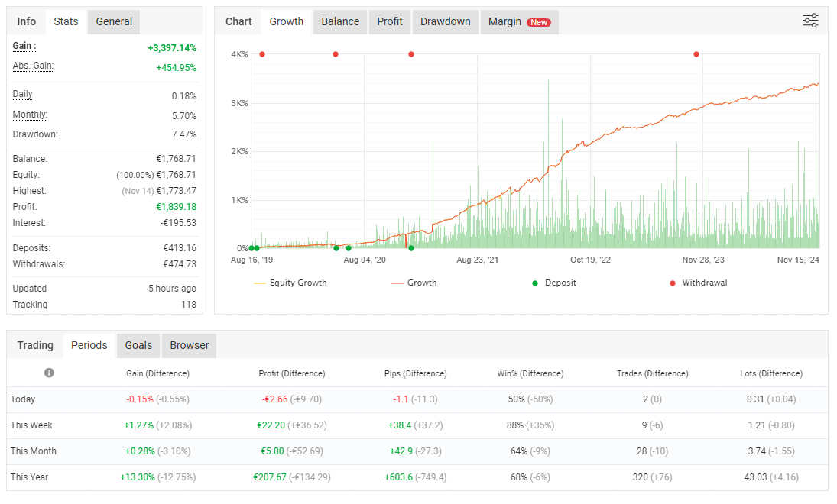View the Drawdown chart tab

tap(445, 21)
